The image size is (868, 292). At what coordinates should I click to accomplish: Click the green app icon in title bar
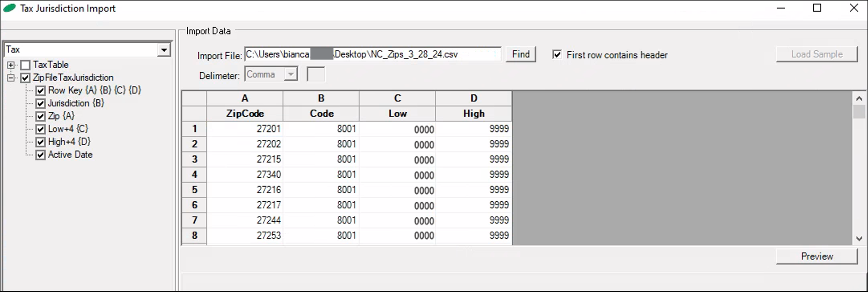point(10,8)
